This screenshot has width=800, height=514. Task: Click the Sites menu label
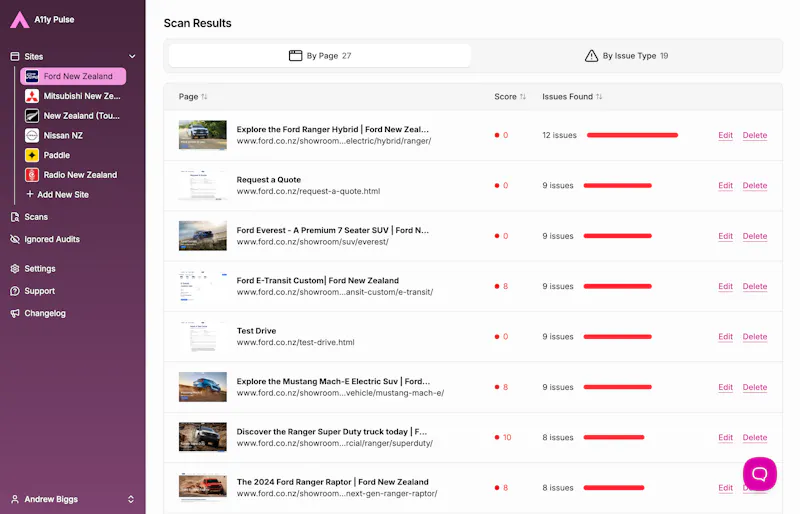click(34, 57)
